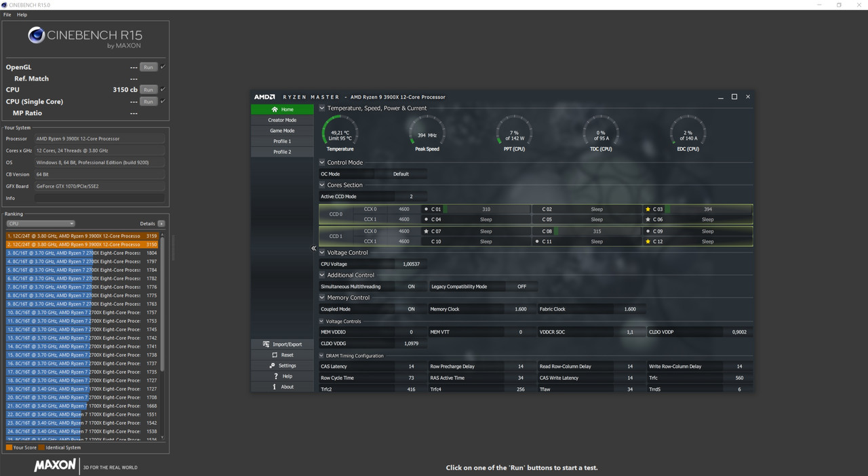This screenshot has width=868, height=476.
Task: Click the Home house icon
Action: (275, 109)
